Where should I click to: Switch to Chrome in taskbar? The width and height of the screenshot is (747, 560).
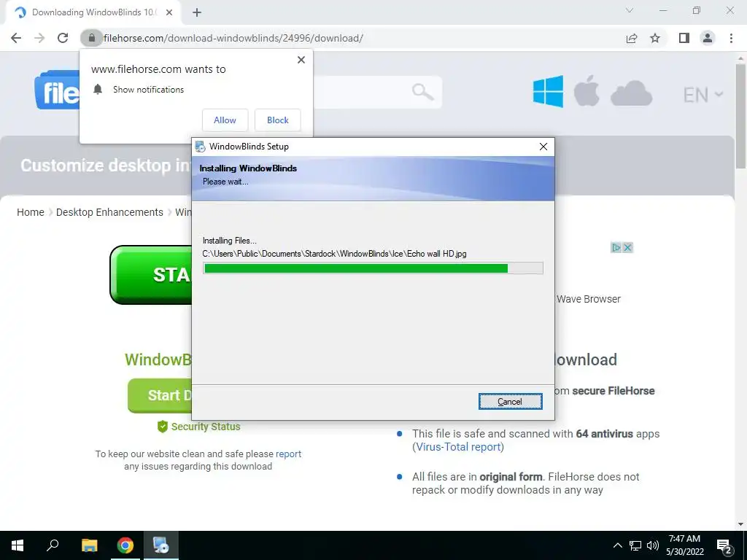[x=125, y=545]
